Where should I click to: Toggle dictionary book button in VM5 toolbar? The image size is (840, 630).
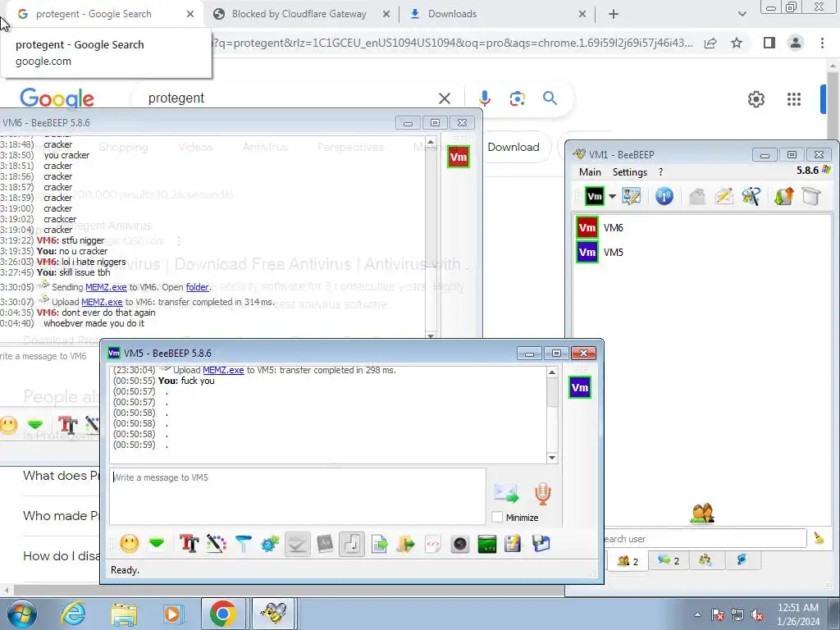point(325,545)
